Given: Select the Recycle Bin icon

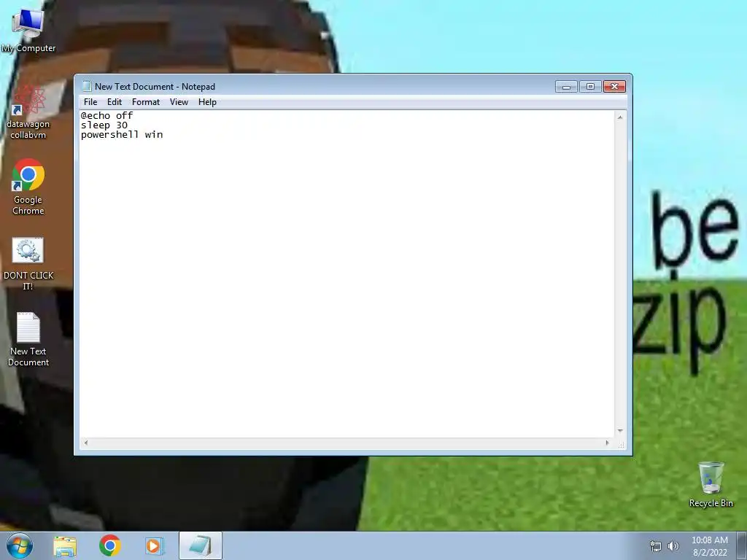Looking at the screenshot, I should (711, 485).
